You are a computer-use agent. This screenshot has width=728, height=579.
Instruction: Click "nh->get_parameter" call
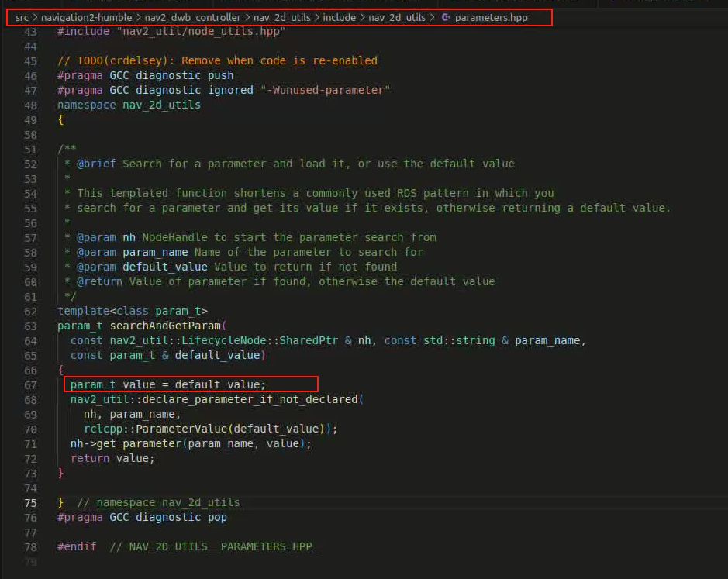click(126, 444)
